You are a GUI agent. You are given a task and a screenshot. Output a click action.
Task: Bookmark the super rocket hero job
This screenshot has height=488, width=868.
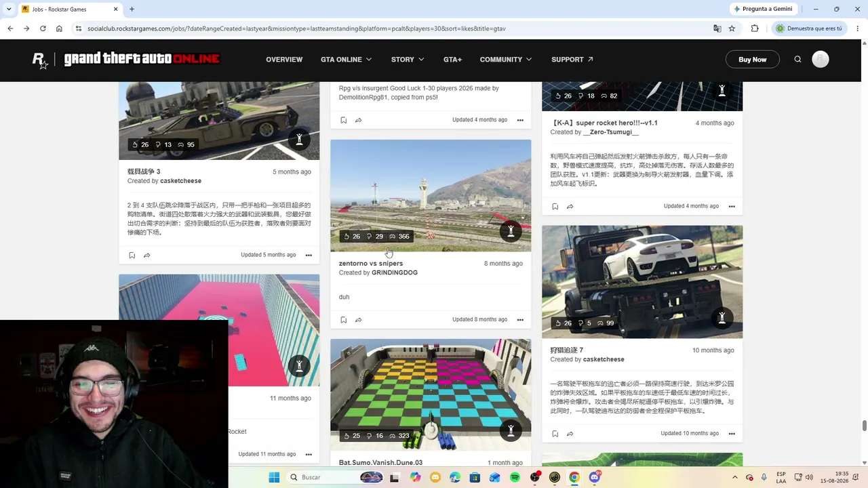click(x=555, y=207)
